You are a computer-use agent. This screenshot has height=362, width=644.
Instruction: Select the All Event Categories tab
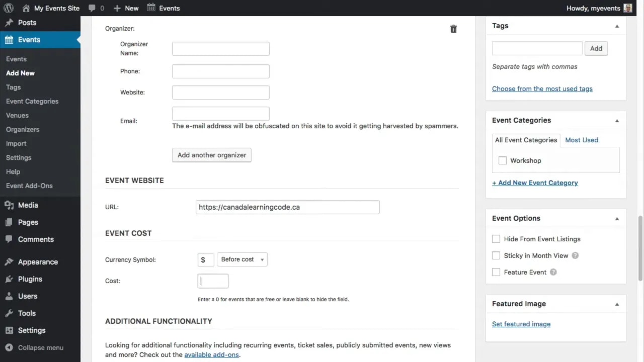(526, 140)
